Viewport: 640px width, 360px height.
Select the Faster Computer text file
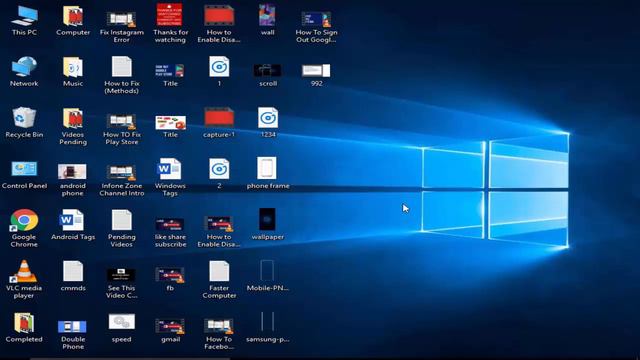(219, 280)
